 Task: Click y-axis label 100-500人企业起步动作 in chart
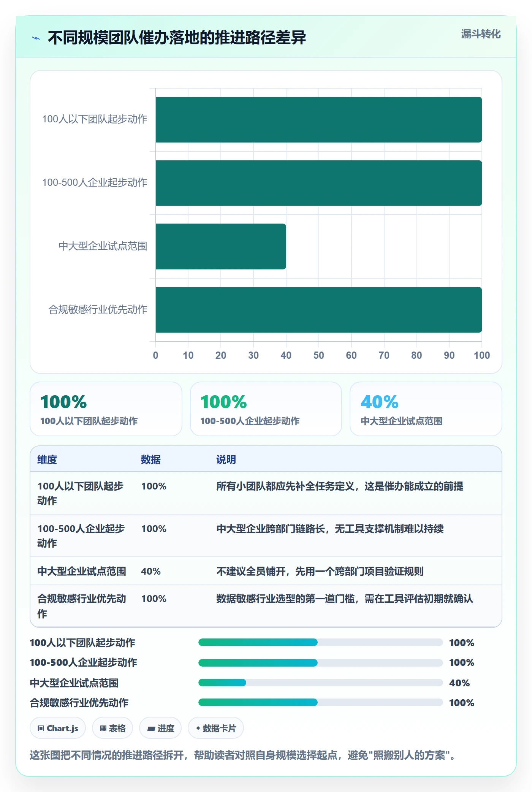point(95,182)
